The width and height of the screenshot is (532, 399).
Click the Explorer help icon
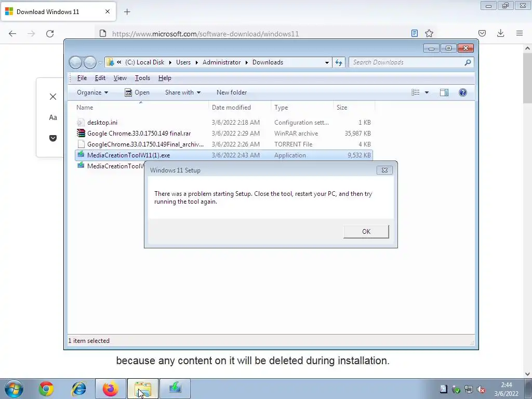click(x=463, y=92)
